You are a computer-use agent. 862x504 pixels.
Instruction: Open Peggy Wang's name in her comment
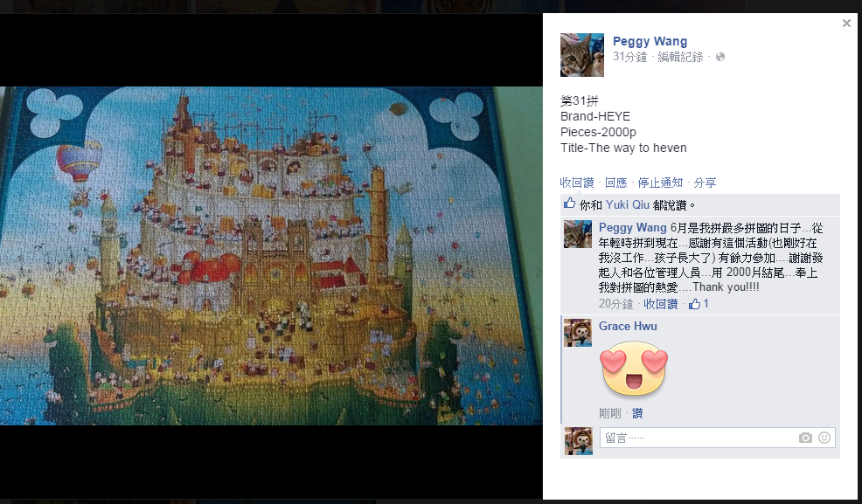click(x=633, y=227)
